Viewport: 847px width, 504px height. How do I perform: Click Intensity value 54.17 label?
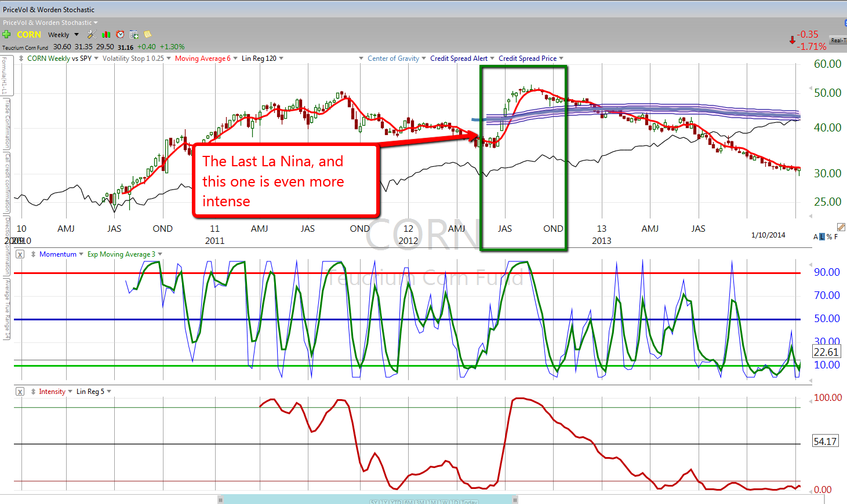pyautogui.click(x=826, y=441)
